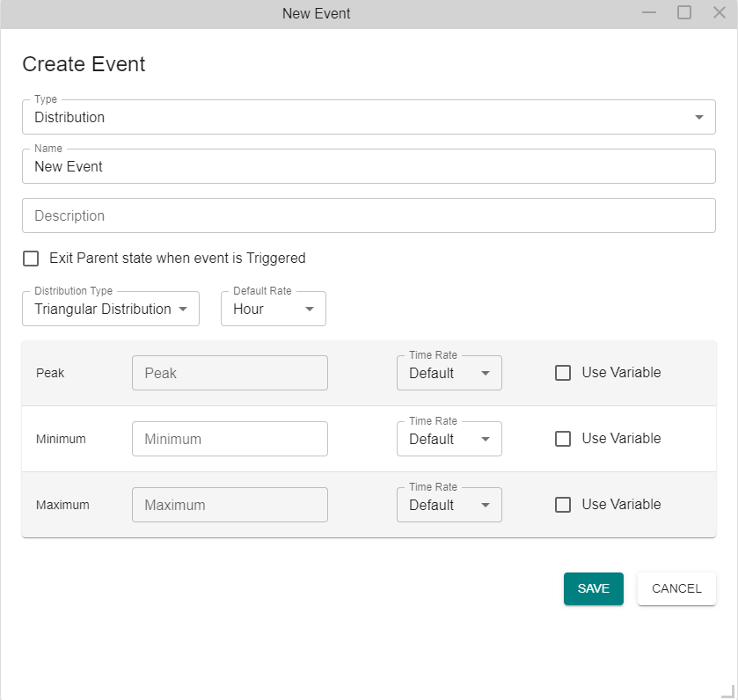Click the New Event title bar text

[x=317, y=14]
